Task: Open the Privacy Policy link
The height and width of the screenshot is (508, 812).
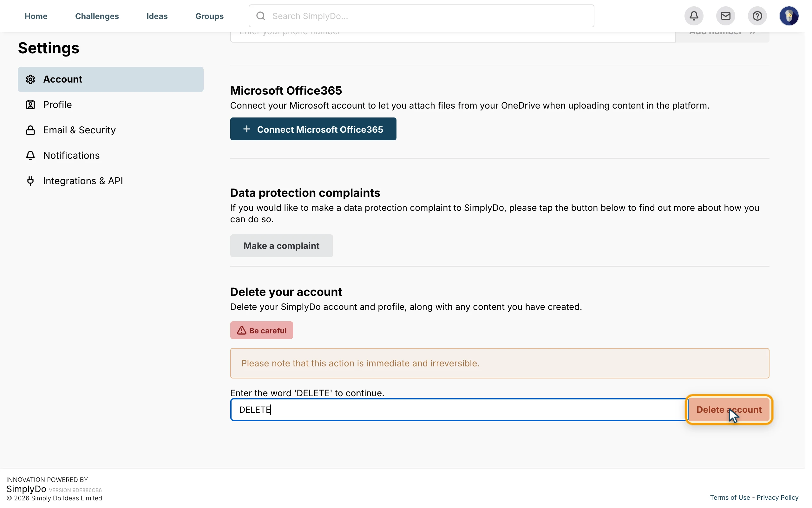Action: (x=777, y=498)
